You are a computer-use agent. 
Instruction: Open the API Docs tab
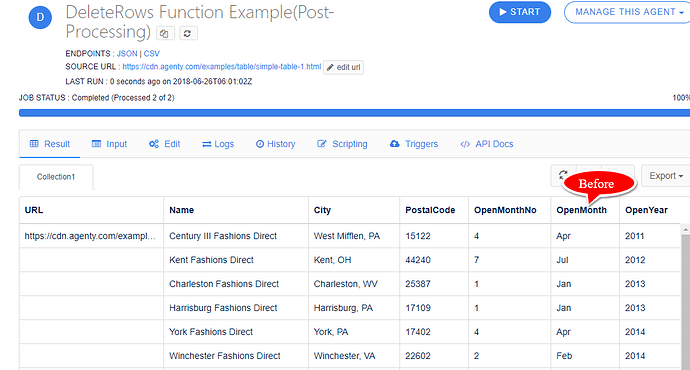tap(487, 144)
